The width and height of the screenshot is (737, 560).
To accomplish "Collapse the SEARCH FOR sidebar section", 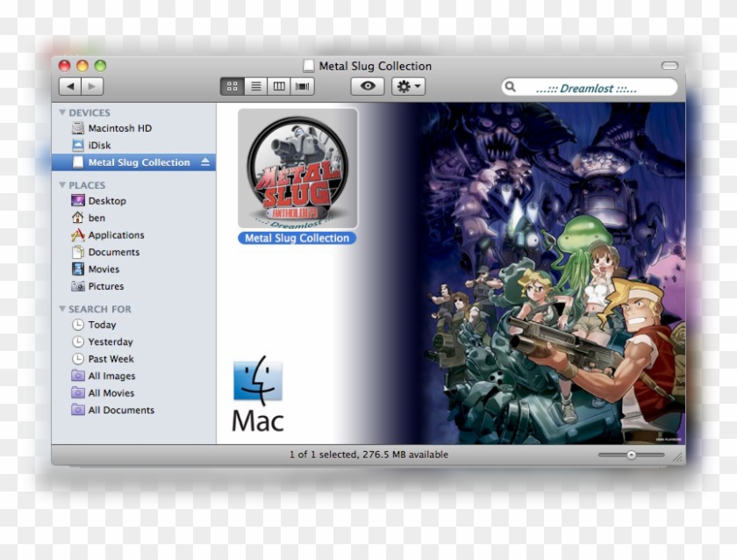I will point(62,309).
